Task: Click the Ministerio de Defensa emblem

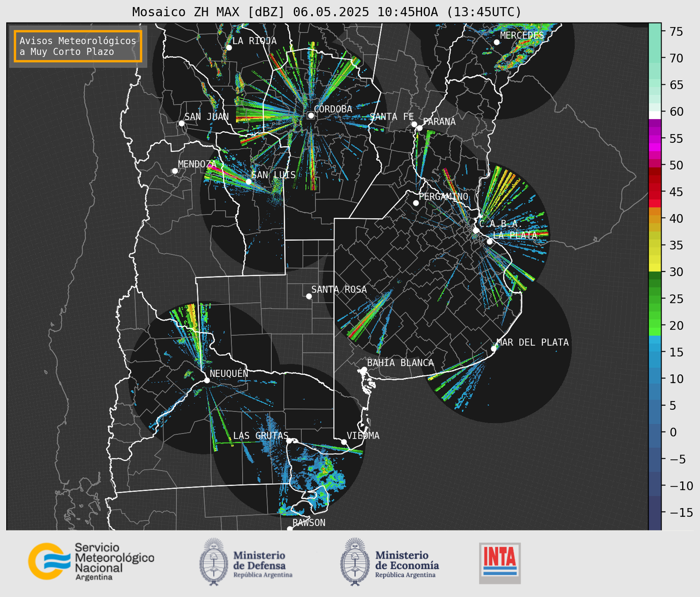Action: coord(214,562)
